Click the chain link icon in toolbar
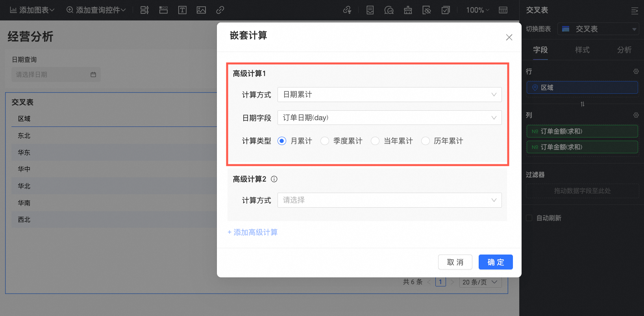Screen dimensions: 644x316 [x=220, y=10]
